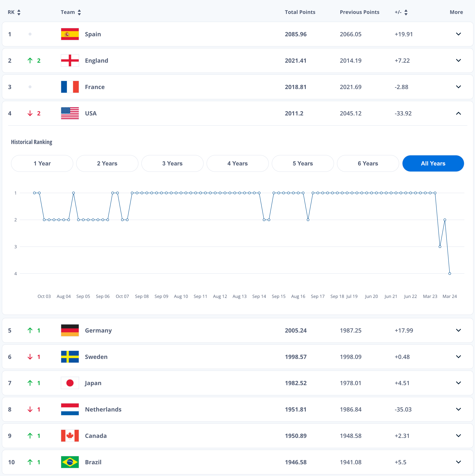Expand the Brazil row details
The width and height of the screenshot is (475, 476).
pos(458,462)
